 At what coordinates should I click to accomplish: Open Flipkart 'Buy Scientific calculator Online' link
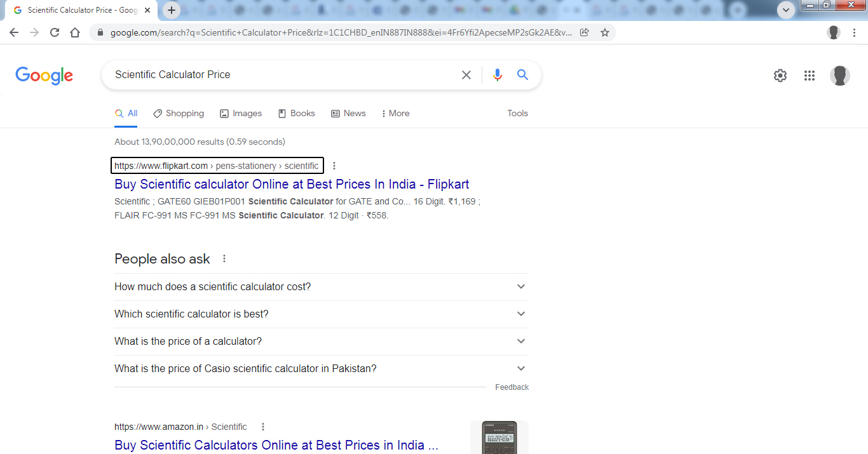click(292, 184)
